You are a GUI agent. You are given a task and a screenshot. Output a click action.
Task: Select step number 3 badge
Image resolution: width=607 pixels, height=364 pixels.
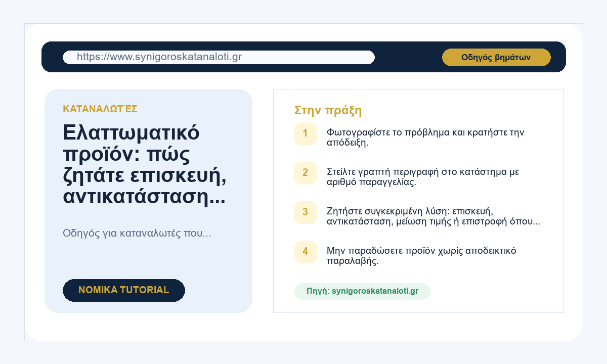click(306, 212)
